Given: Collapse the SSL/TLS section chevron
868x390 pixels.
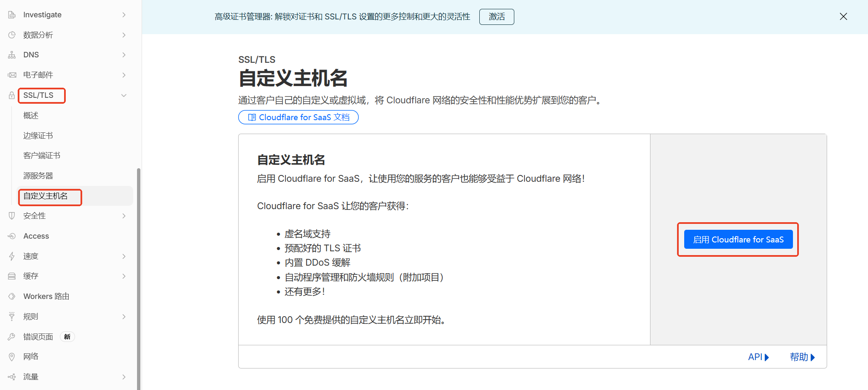Looking at the screenshot, I should tap(124, 95).
